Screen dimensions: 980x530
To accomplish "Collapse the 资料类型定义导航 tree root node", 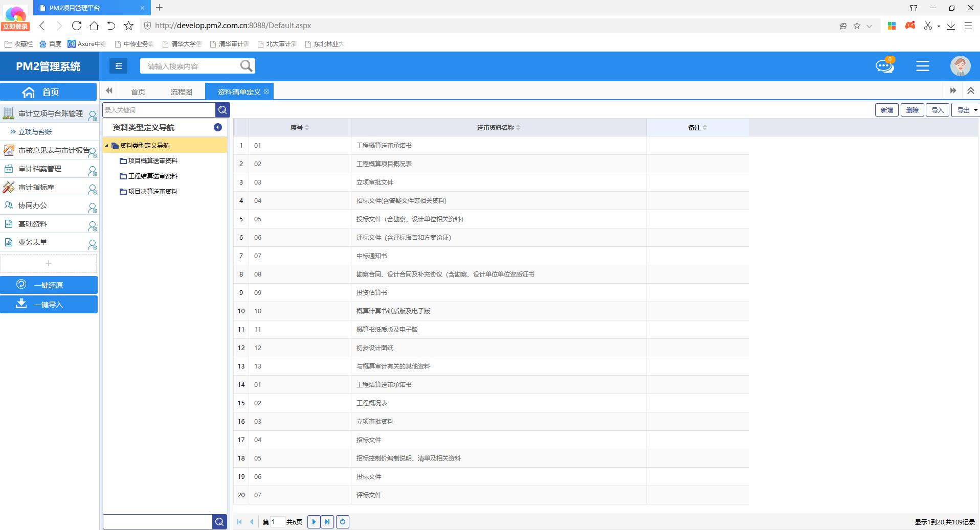I will pyautogui.click(x=107, y=146).
